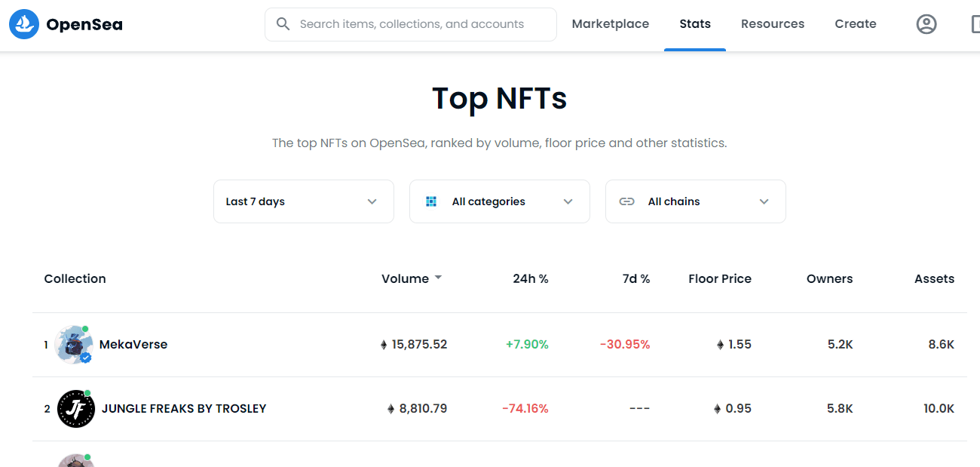The height and width of the screenshot is (467, 980).
Task: Click the Ethereum icon by 15,875.52
Action: coord(384,345)
